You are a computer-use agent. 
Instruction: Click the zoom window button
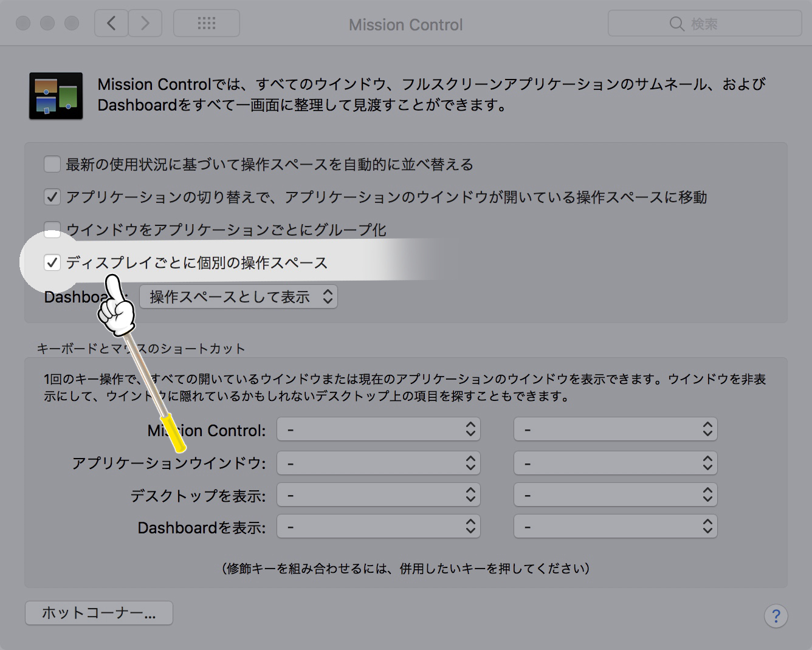pyautogui.click(x=72, y=23)
